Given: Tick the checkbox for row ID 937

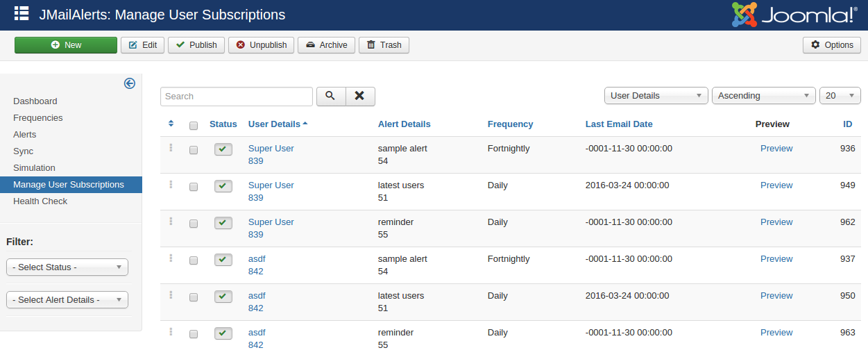Looking at the screenshot, I should [194, 260].
